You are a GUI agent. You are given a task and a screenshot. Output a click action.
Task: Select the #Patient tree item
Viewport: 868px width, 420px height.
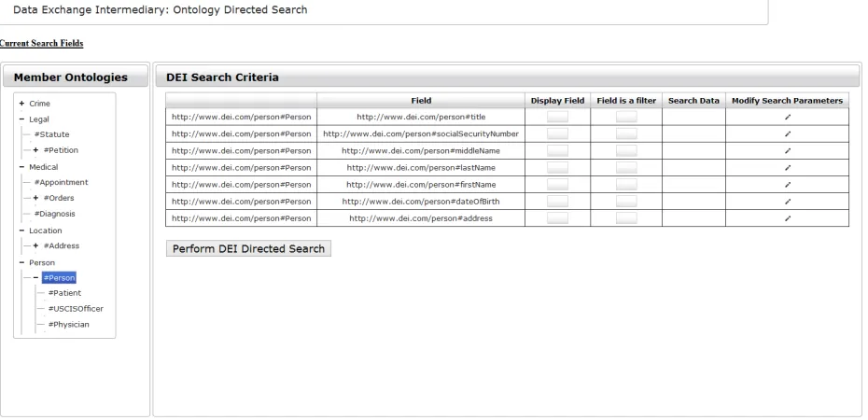64,293
